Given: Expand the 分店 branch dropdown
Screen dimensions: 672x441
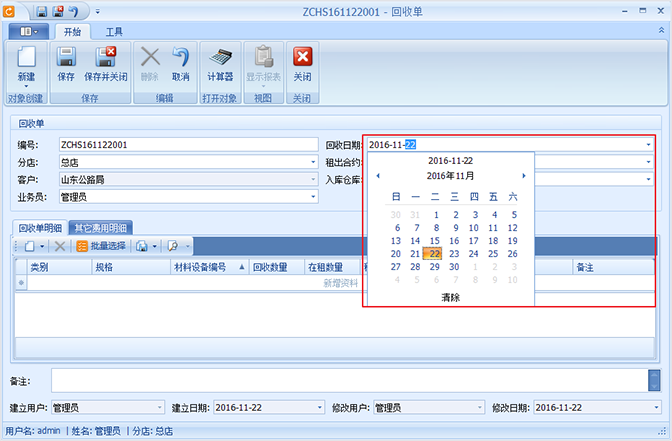Looking at the screenshot, I should pos(313,162).
